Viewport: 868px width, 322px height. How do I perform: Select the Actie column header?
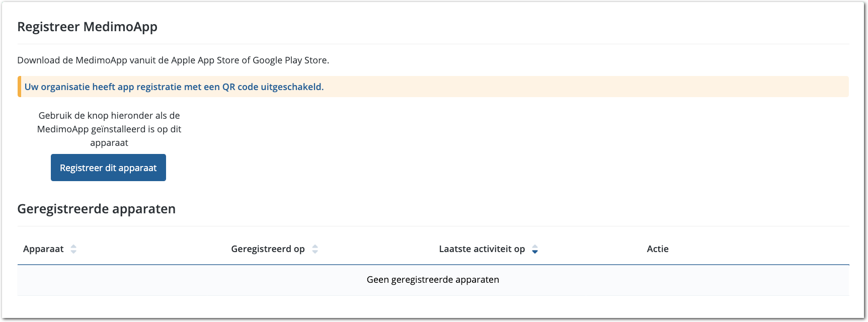pos(658,249)
